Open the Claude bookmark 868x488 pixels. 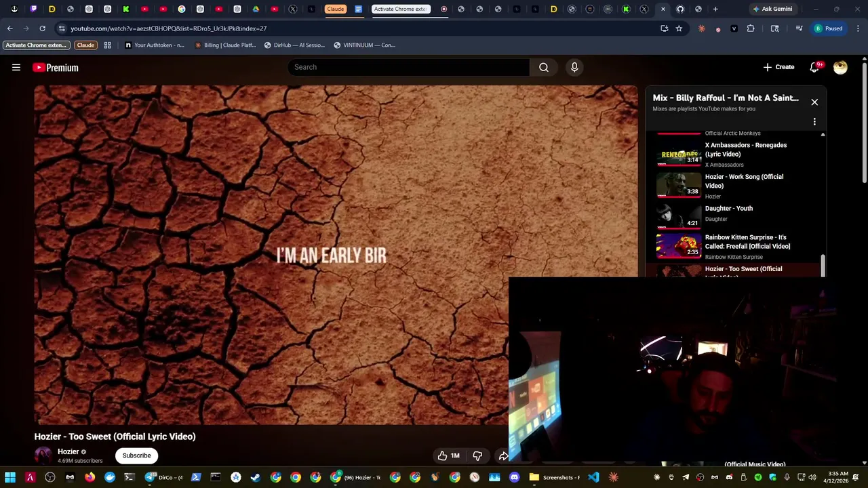click(x=85, y=45)
